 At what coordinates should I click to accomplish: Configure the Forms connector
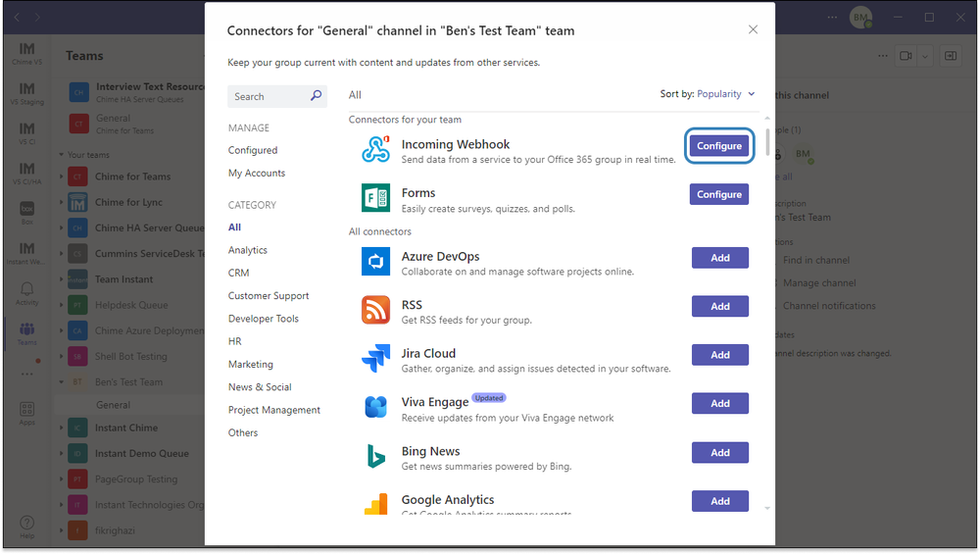coord(718,194)
